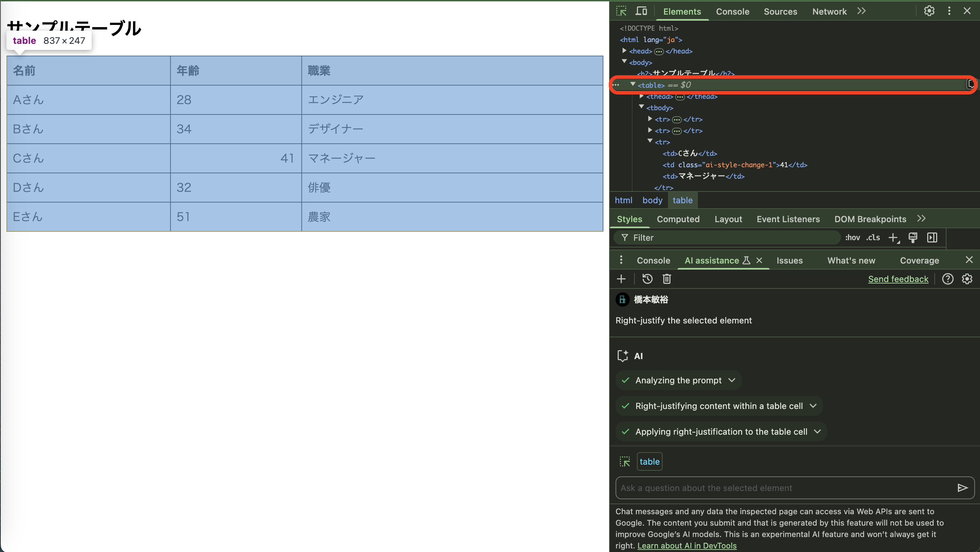Start a new AI assistance chat with plus icon
980x552 pixels.
point(621,279)
